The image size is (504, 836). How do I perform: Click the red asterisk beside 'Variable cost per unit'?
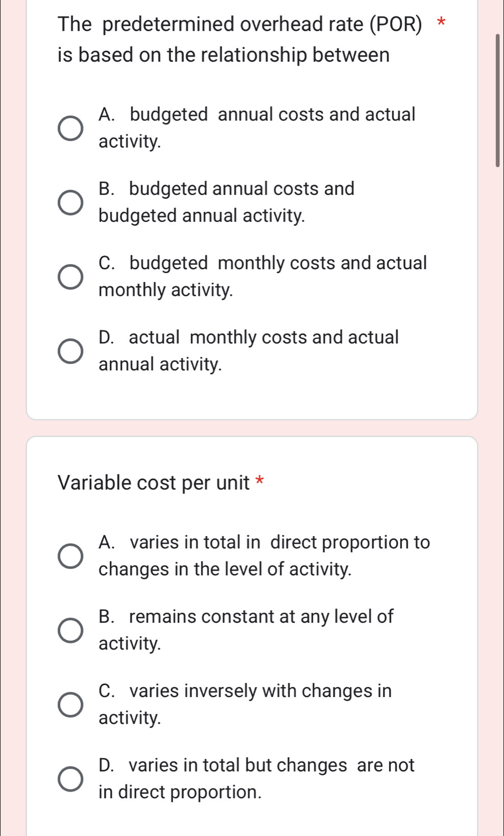260,481
